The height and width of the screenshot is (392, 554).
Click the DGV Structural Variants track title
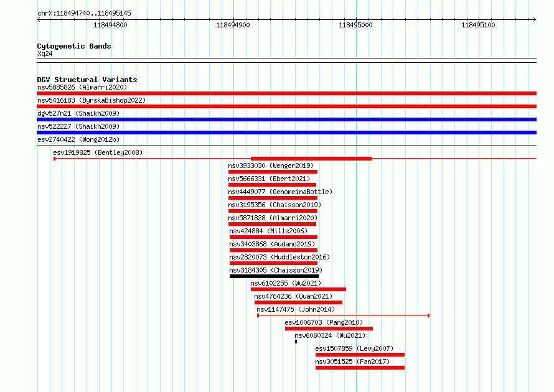click(87, 80)
